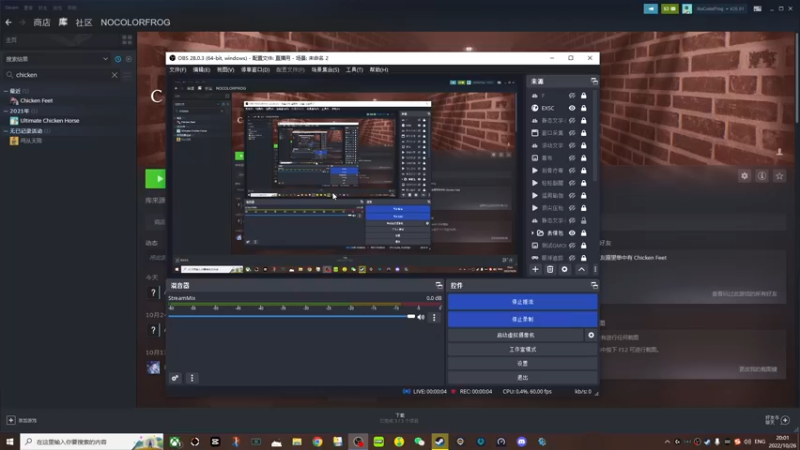Viewport: 800px width, 450px height.
Task: Open Steam search results dropdown arrow
Action: (x=106, y=59)
